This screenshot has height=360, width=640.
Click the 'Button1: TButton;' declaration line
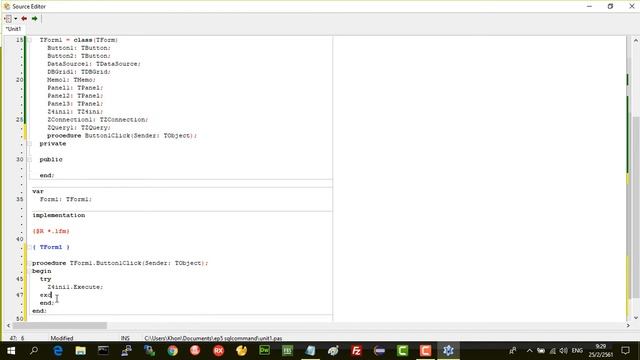coord(79,48)
